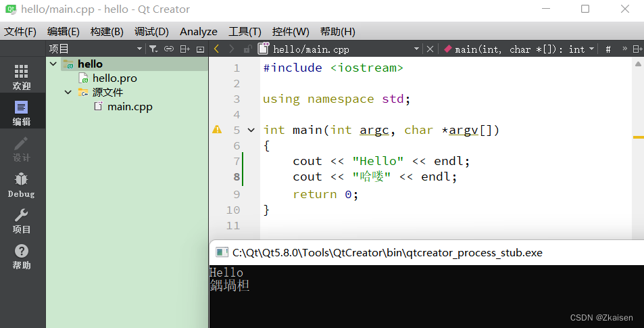The image size is (644, 328).
Task: Switch to Debug mode
Action: (22, 185)
